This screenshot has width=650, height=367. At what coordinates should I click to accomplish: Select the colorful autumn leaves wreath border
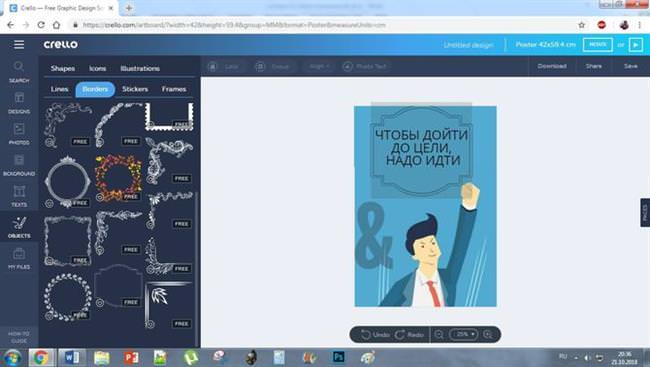(x=118, y=178)
